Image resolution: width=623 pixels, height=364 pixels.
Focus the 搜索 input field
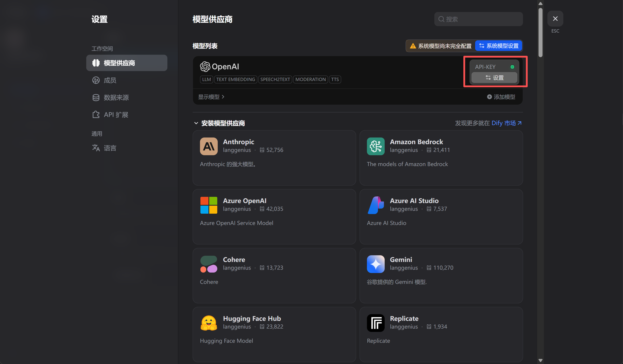478,19
